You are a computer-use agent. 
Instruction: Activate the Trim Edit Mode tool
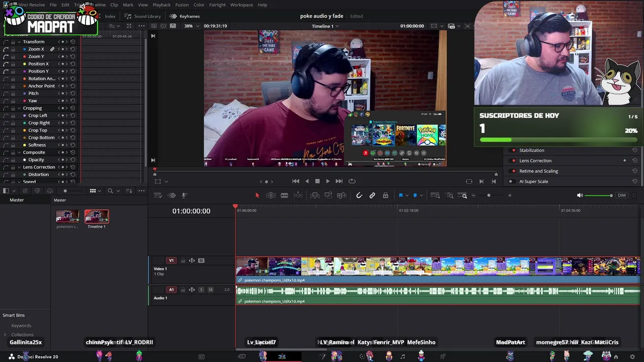click(x=271, y=195)
